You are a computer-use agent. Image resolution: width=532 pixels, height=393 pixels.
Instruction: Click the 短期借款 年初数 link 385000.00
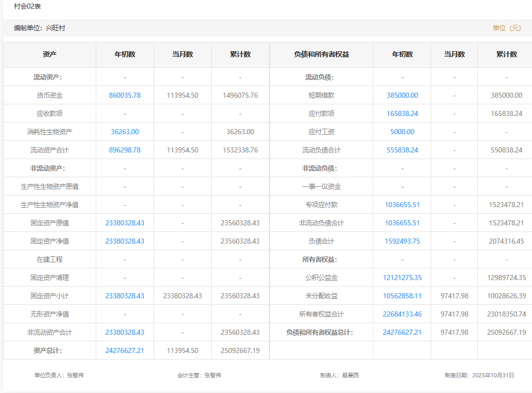click(402, 95)
